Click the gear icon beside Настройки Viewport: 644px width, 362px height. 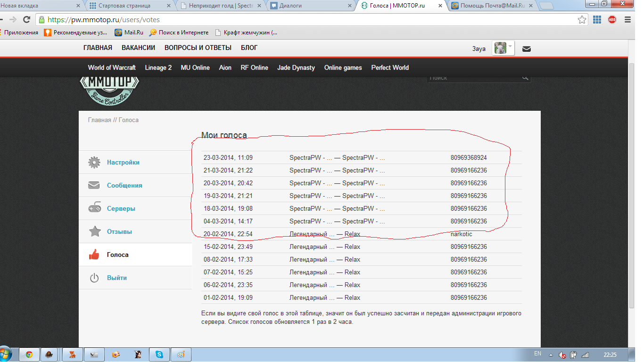pyautogui.click(x=94, y=163)
